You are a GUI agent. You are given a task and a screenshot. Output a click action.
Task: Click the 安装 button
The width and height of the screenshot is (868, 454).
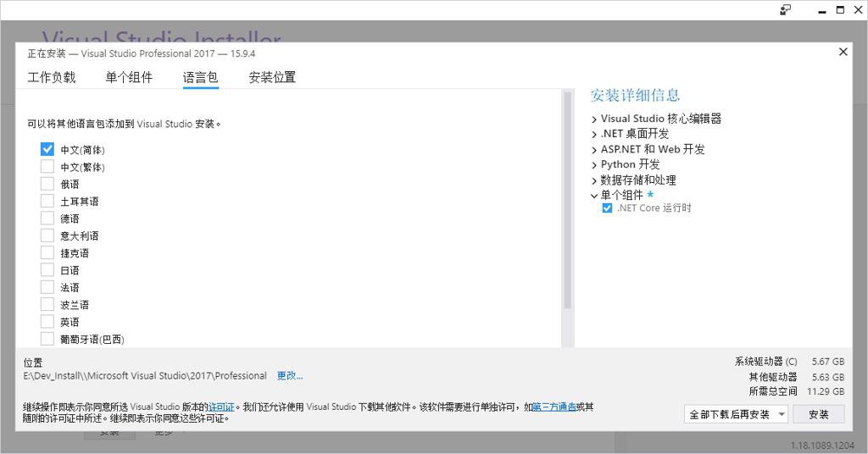819,414
